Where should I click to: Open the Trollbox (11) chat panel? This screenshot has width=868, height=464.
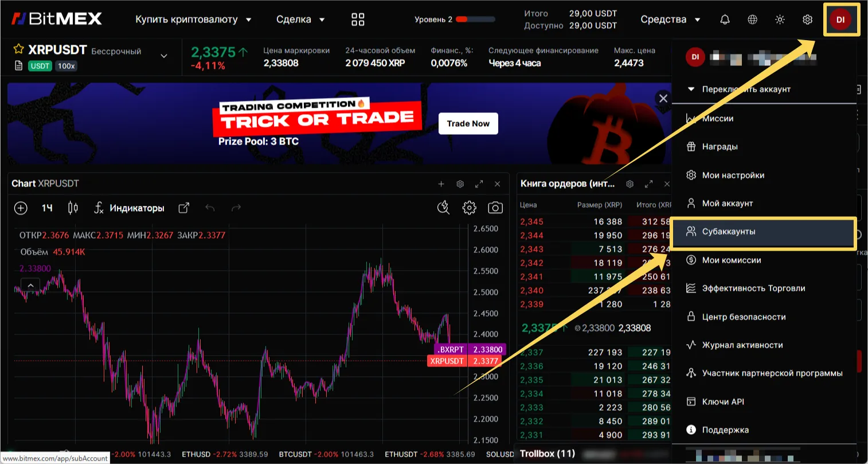point(548,453)
